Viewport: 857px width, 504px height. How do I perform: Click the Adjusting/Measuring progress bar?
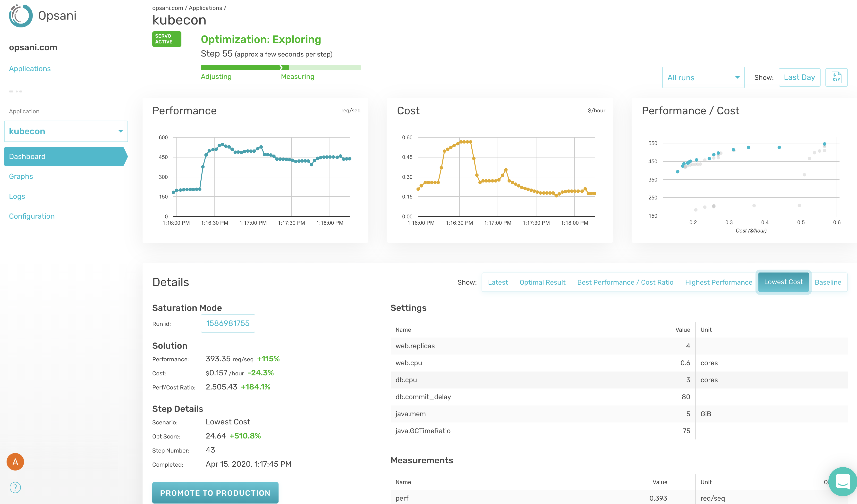coord(280,68)
